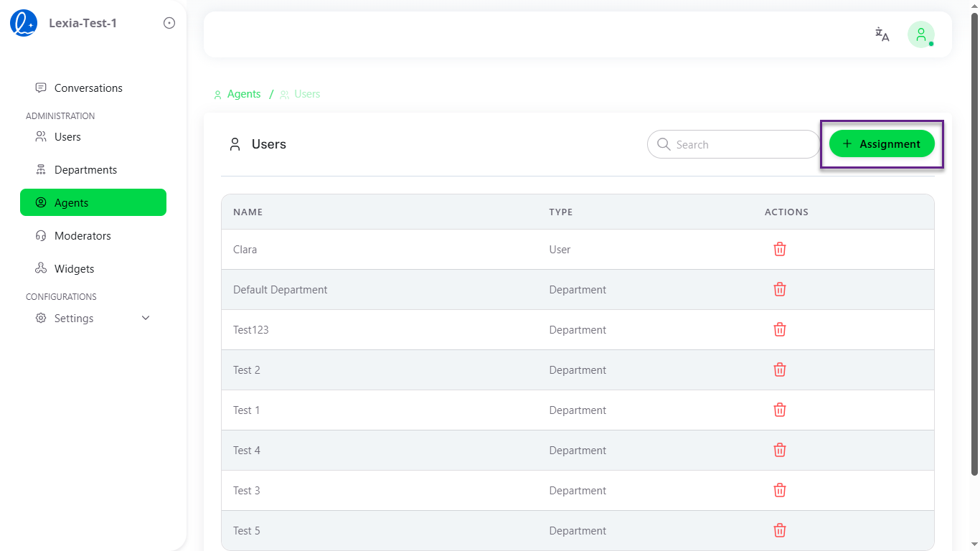Image resolution: width=980 pixels, height=551 pixels.
Task: Select the Moderators headset icon
Action: click(40, 235)
